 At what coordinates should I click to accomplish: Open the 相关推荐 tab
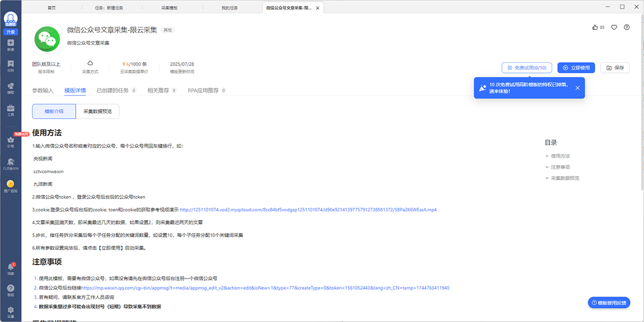(x=162, y=90)
